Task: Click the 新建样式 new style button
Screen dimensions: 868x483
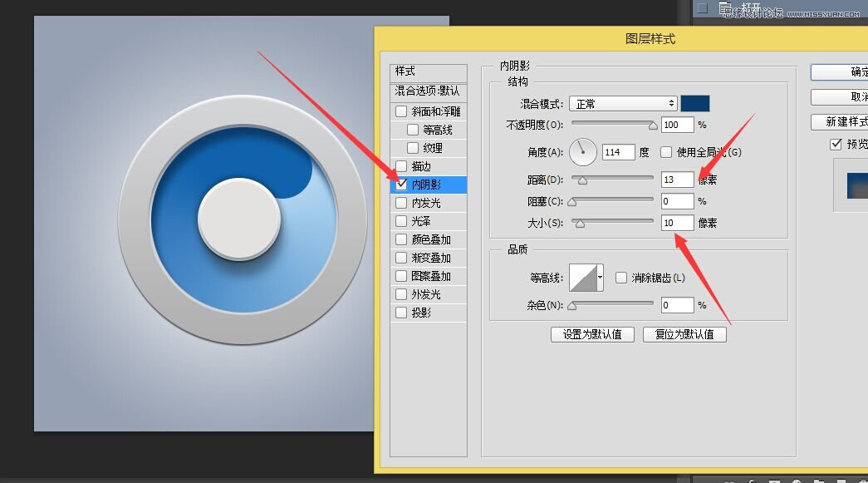Action: [x=839, y=122]
